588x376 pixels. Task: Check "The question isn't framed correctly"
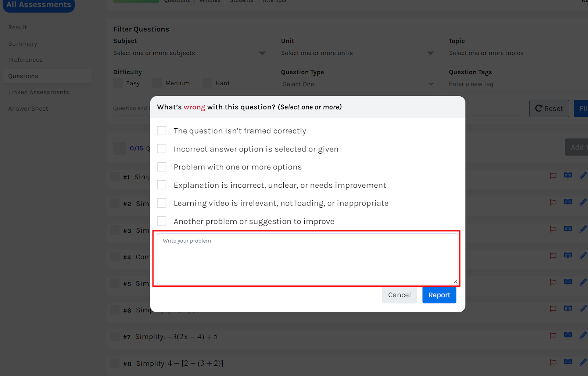click(162, 131)
